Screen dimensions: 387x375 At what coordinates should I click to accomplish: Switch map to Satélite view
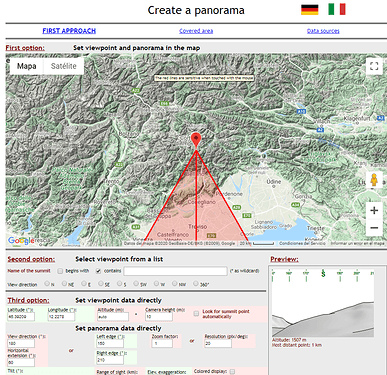click(64, 66)
